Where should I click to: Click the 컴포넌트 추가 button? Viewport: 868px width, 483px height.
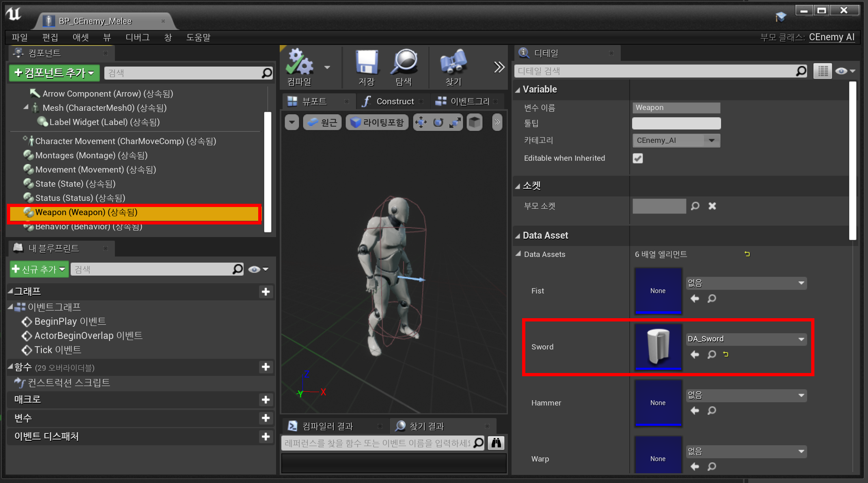(x=54, y=73)
